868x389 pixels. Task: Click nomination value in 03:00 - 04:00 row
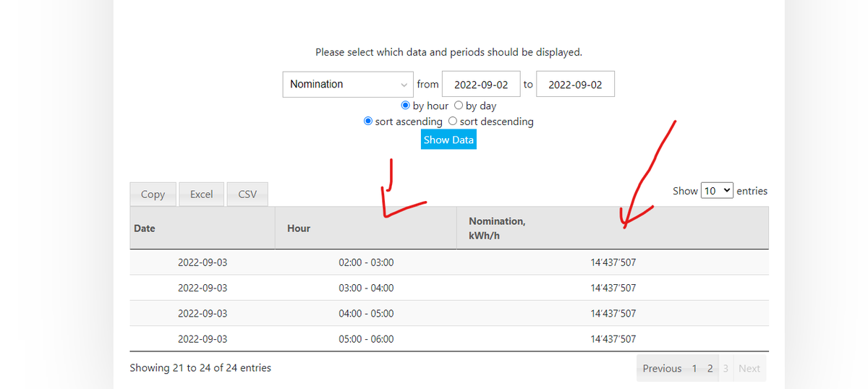tap(613, 288)
